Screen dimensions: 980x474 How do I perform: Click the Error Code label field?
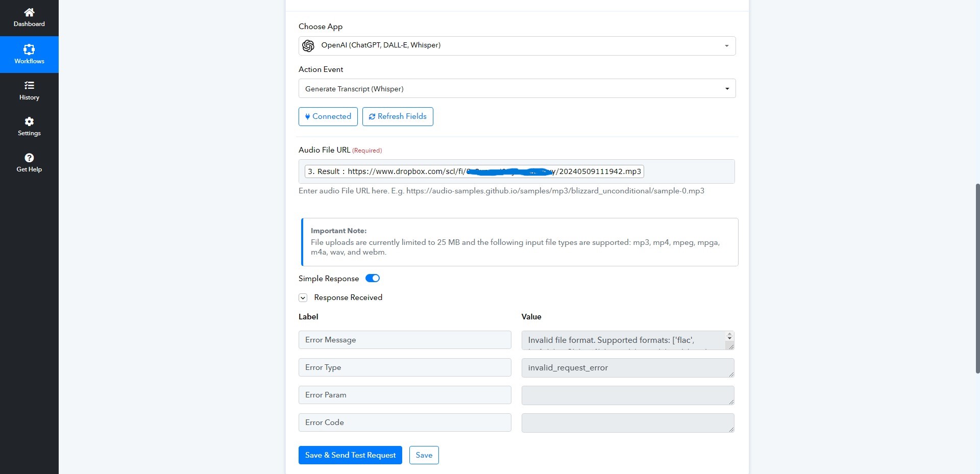click(x=405, y=422)
